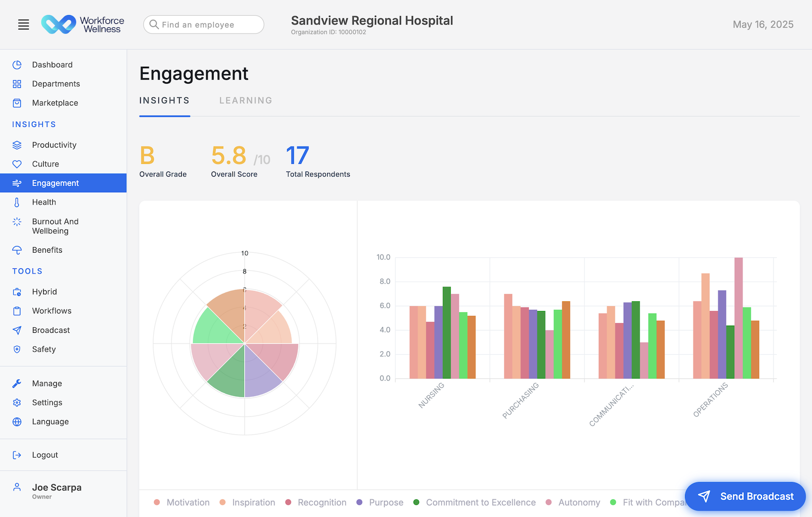Toggle Commitment to Excellence legend entry
This screenshot has width=812, height=517.
[x=480, y=502]
